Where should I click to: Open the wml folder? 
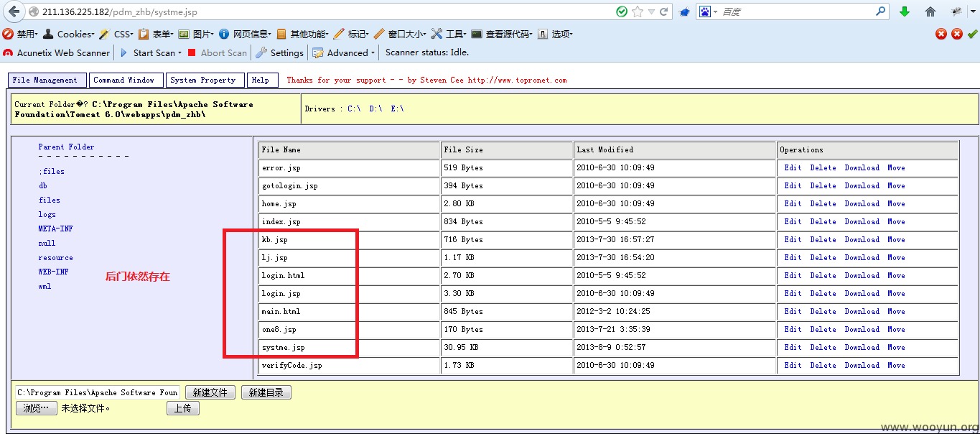coord(45,286)
